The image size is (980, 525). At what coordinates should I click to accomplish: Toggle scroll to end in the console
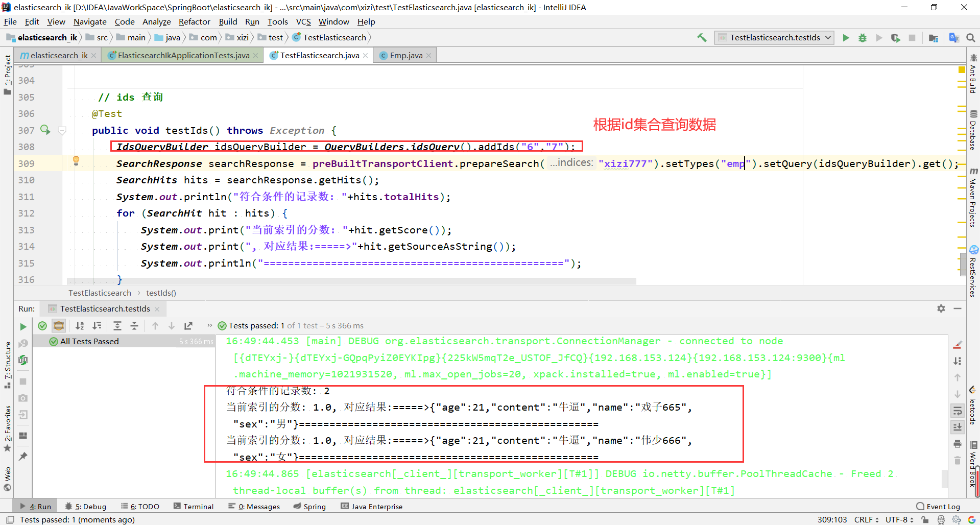point(958,427)
